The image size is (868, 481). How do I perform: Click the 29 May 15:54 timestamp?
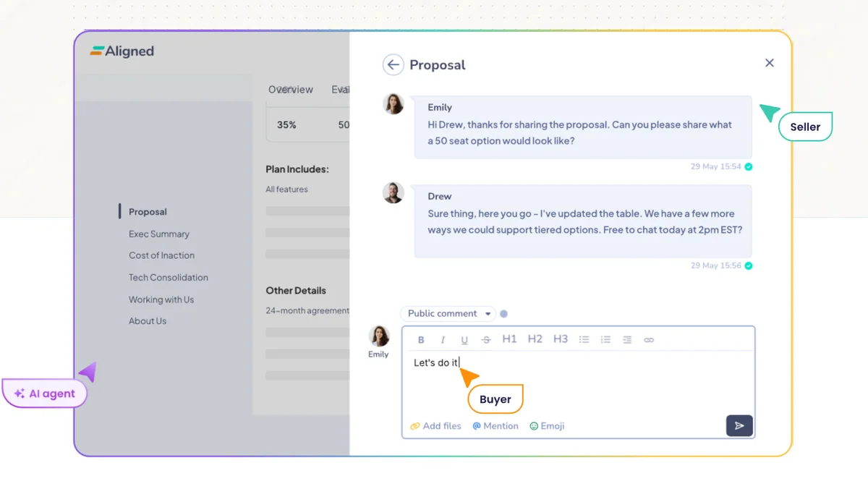[x=715, y=166]
